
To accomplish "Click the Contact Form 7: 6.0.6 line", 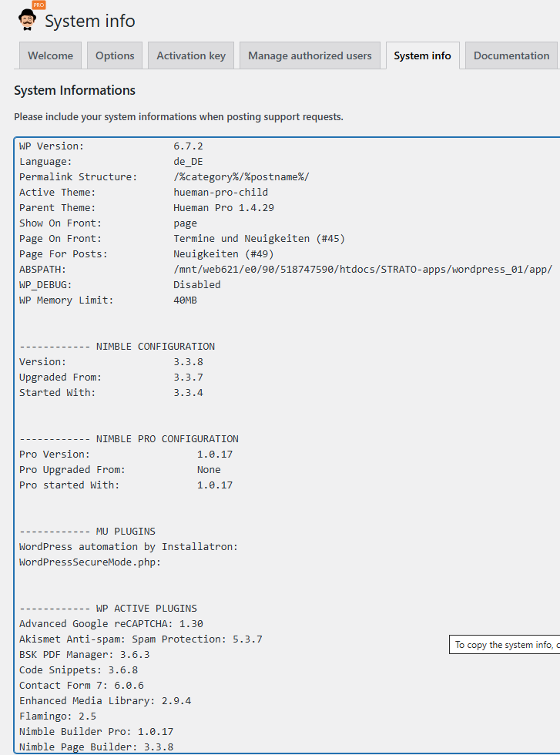I will 82,685.
